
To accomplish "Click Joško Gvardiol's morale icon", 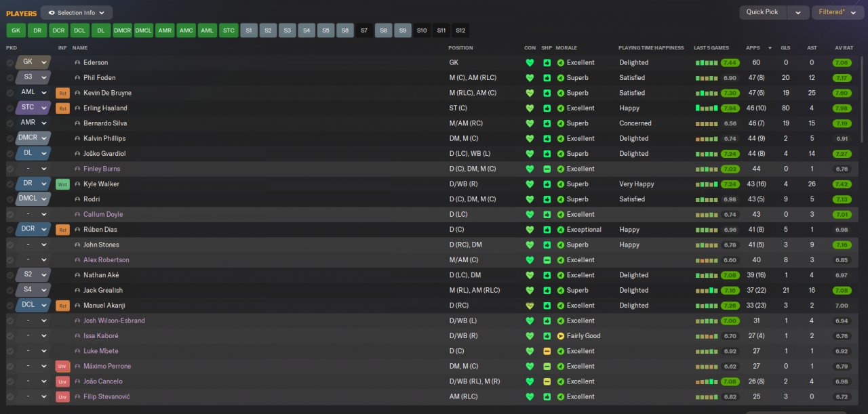I will pyautogui.click(x=560, y=154).
